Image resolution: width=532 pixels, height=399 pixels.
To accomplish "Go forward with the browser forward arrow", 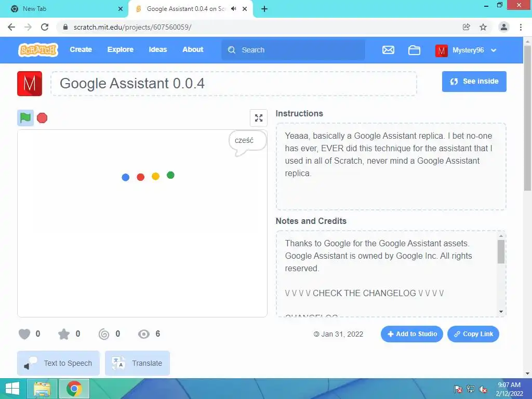I will pyautogui.click(x=28, y=27).
